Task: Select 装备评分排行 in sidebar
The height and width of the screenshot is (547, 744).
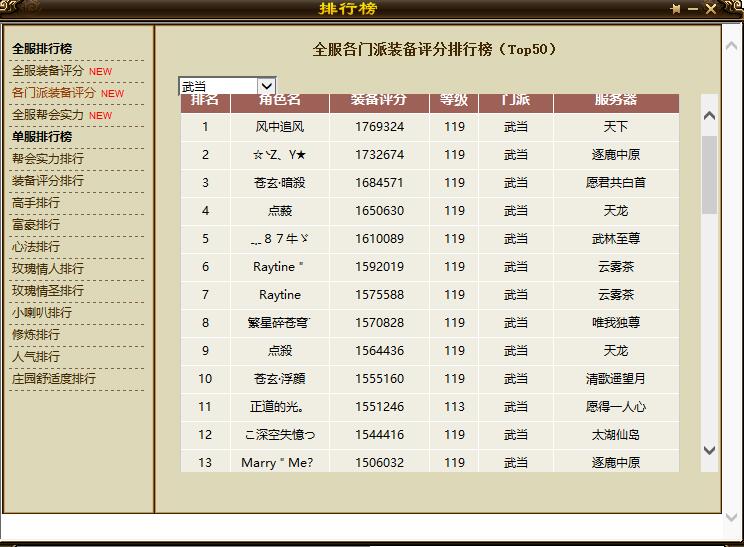Action: (x=47, y=180)
